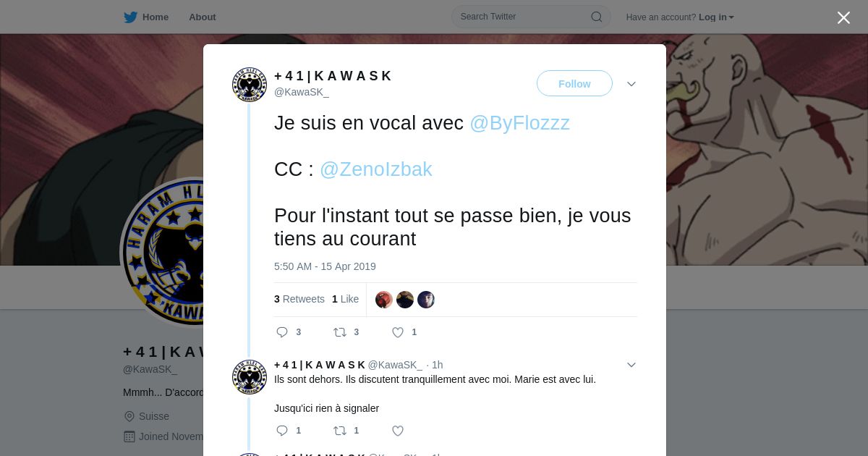Screen dimensions: 868x456
Task: Like the main tweet with heart icon
Action: pyautogui.click(x=398, y=332)
